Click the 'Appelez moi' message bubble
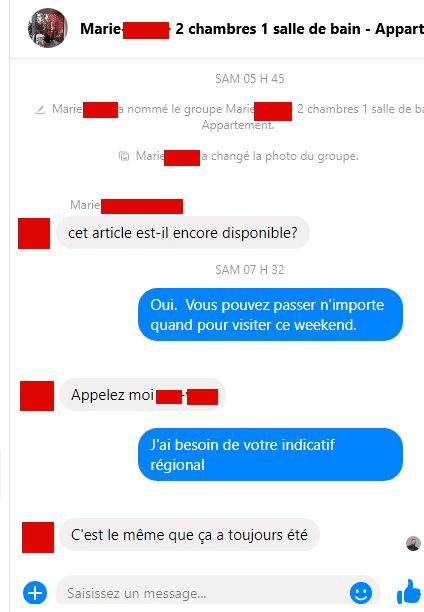424x612 pixels. point(143,395)
